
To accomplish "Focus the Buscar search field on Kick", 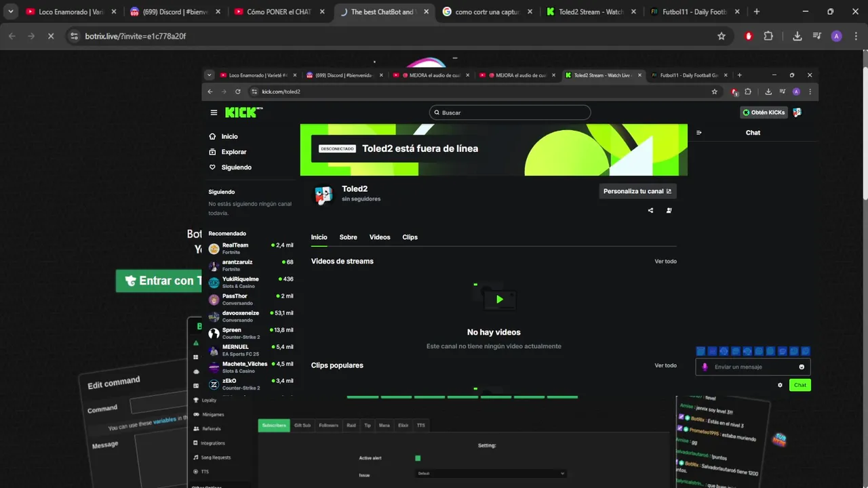I will click(510, 113).
